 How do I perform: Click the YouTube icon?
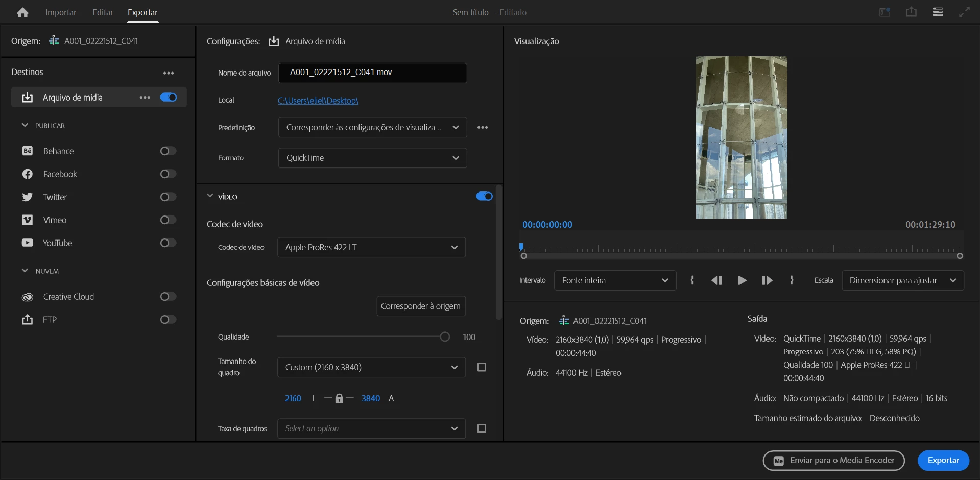tap(28, 243)
